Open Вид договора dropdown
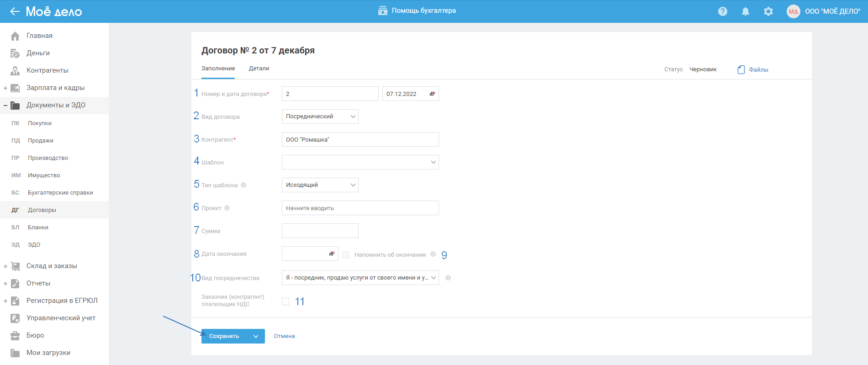 pos(320,116)
